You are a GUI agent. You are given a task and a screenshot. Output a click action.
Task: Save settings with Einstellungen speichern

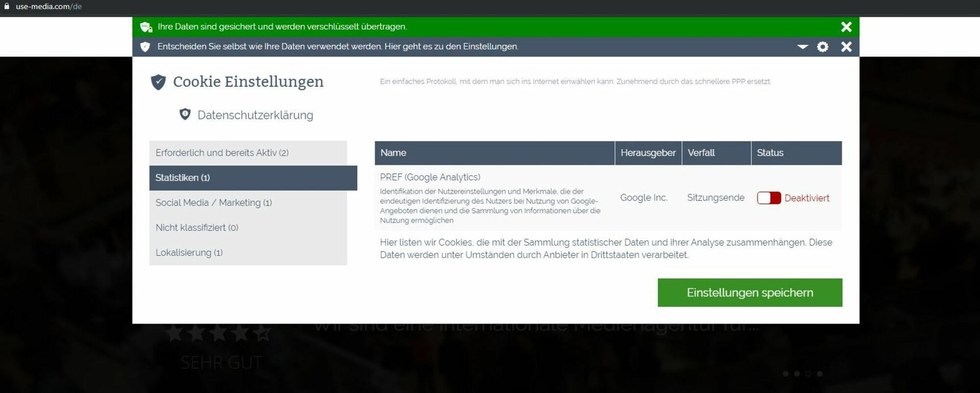(750, 293)
